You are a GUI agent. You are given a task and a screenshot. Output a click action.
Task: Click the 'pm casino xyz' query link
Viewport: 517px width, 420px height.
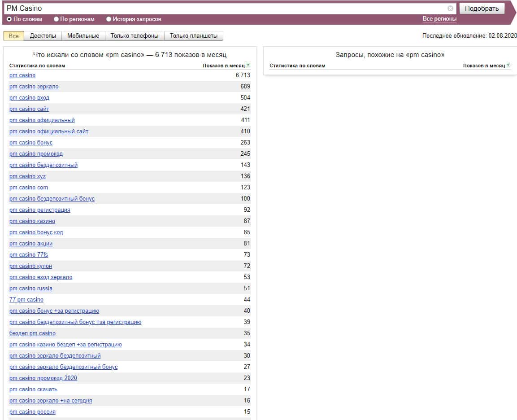(27, 176)
